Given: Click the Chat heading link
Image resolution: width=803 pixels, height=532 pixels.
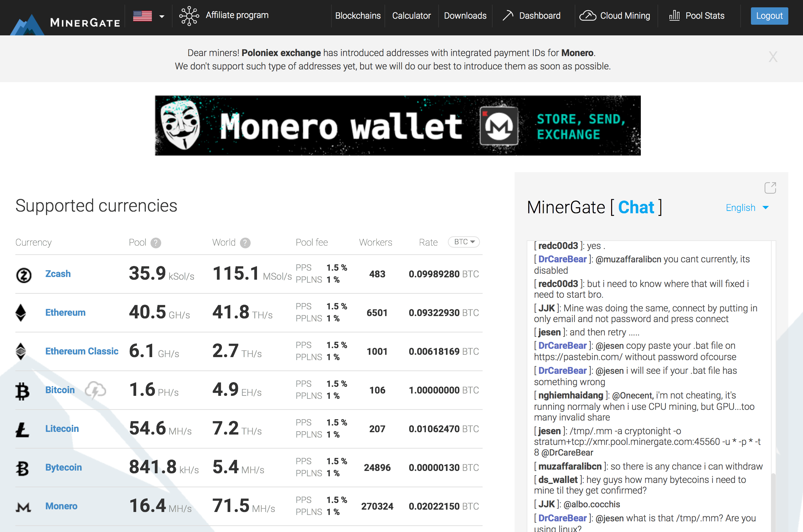Looking at the screenshot, I should coord(636,207).
